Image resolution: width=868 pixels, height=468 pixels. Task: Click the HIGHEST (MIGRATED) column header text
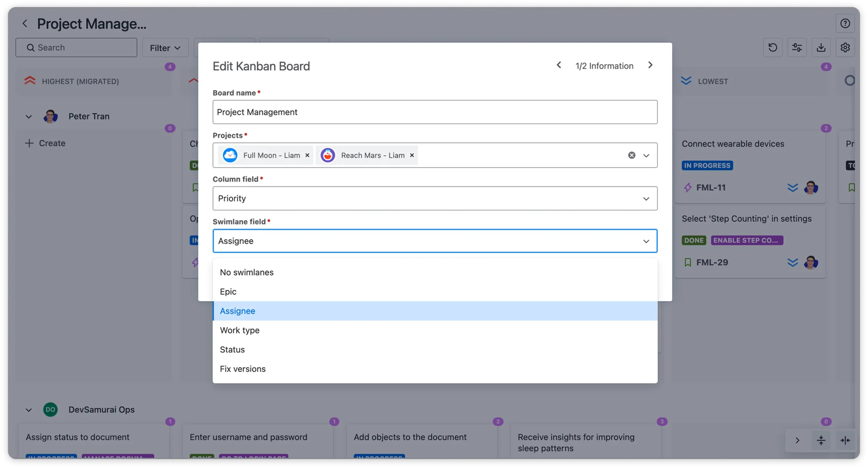pyautogui.click(x=80, y=81)
